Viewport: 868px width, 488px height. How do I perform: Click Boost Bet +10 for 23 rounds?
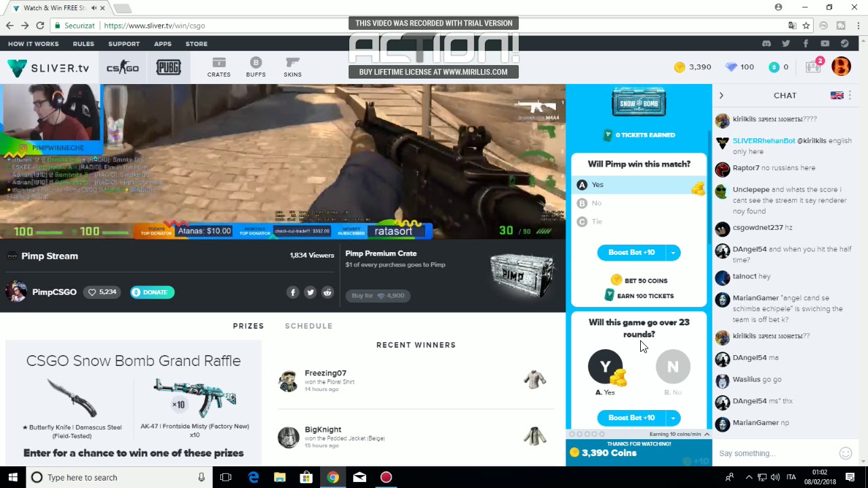[x=631, y=418]
